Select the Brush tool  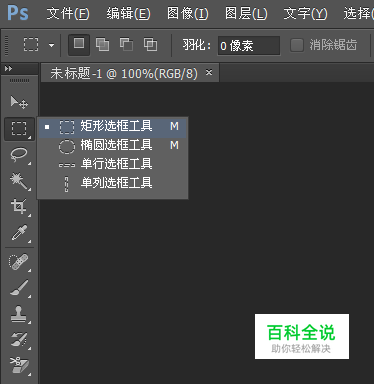point(19,288)
